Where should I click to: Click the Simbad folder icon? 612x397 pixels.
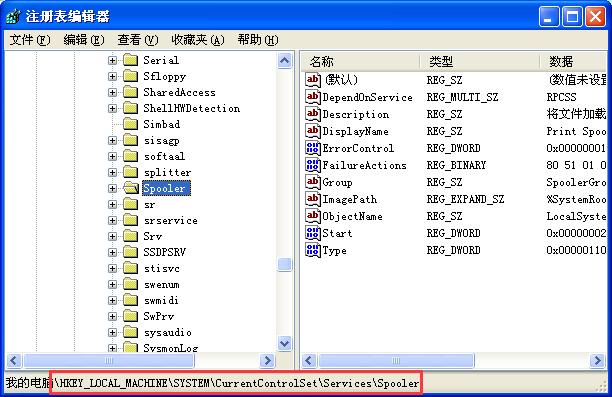(130, 124)
